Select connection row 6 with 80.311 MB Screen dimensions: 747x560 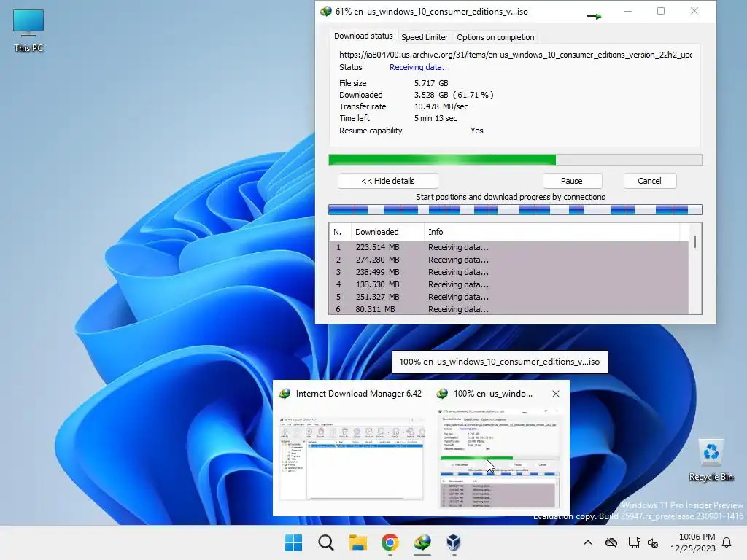click(508, 308)
